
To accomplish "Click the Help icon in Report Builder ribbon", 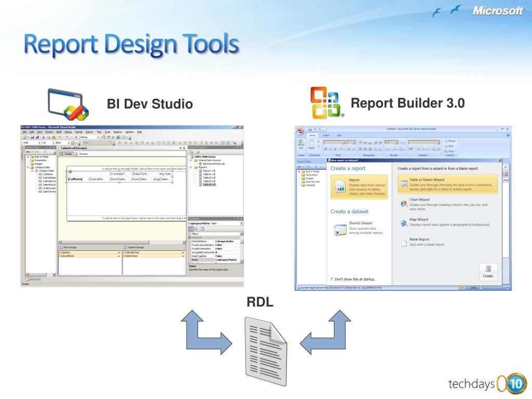I will tap(508, 135).
